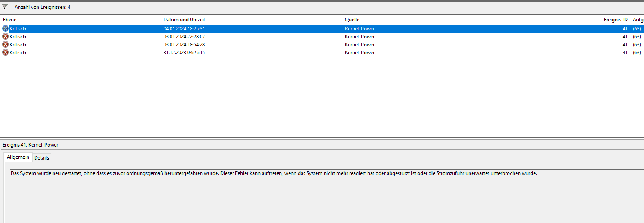The width and height of the screenshot is (644, 223).
Task: Sort by Aufg column header
Action: [x=637, y=20]
